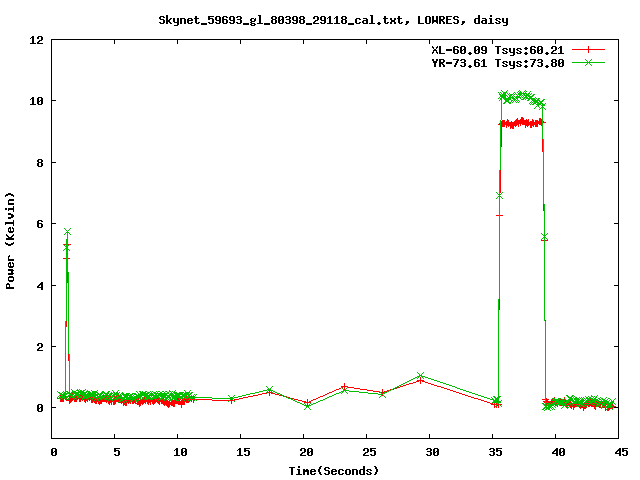Click y-axis tick label 4
The width and height of the screenshot is (640, 480).
coord(40,285)
